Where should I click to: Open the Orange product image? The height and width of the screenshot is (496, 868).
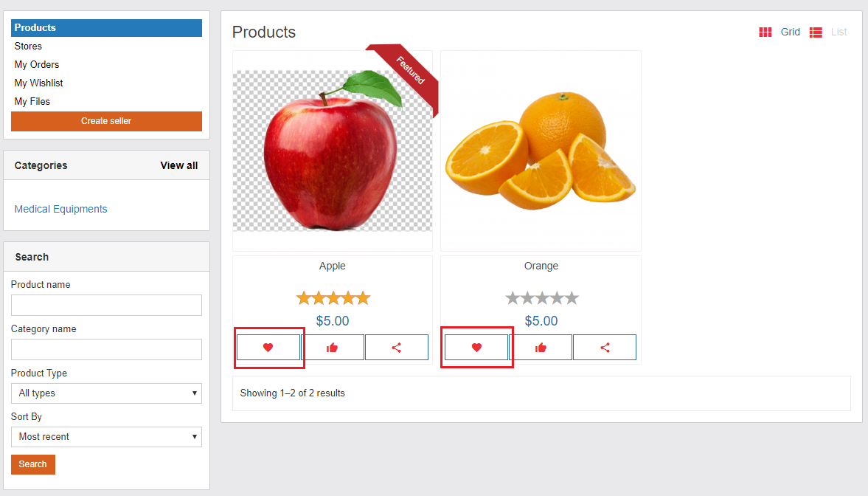[x=541, y=151]
